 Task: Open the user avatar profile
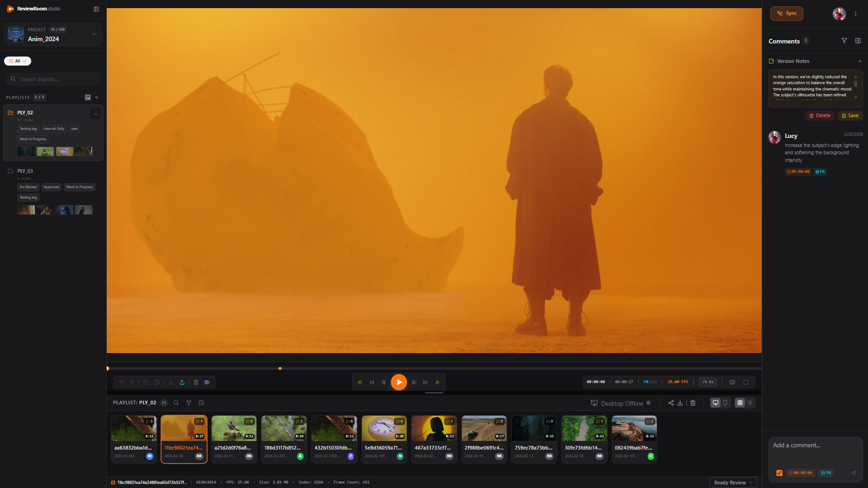tap(840, 14)
